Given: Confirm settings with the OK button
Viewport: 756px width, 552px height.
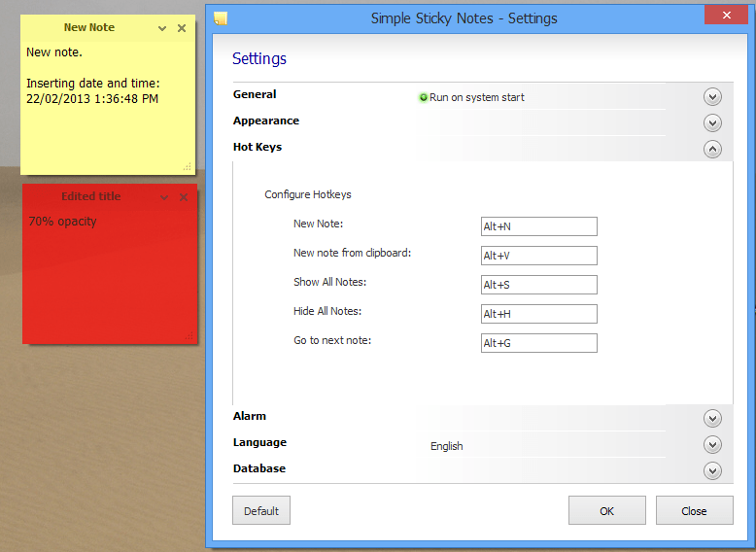Looking at the screenshot, I should tap(607, 510).
